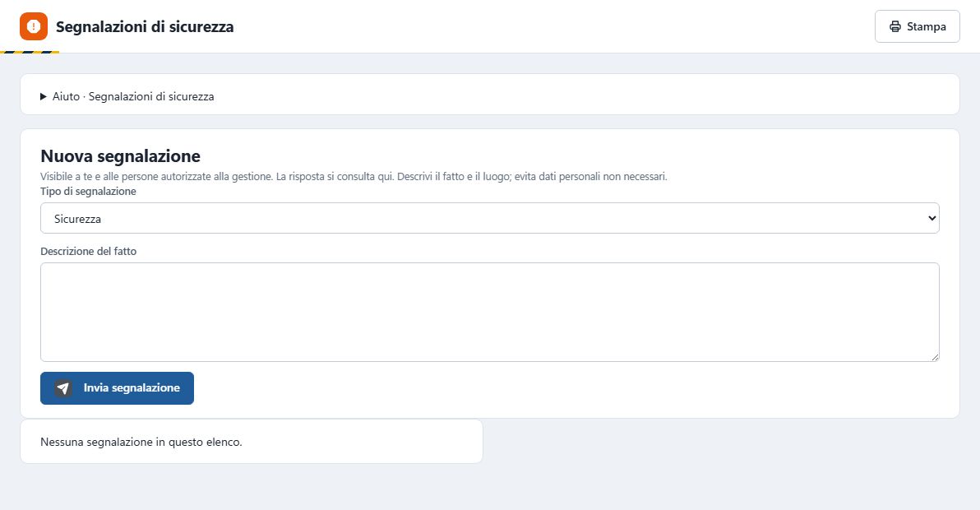Click the orange safety alert logo icon
The width and height of the screenshot is (980, 510).
click(34, 26)
